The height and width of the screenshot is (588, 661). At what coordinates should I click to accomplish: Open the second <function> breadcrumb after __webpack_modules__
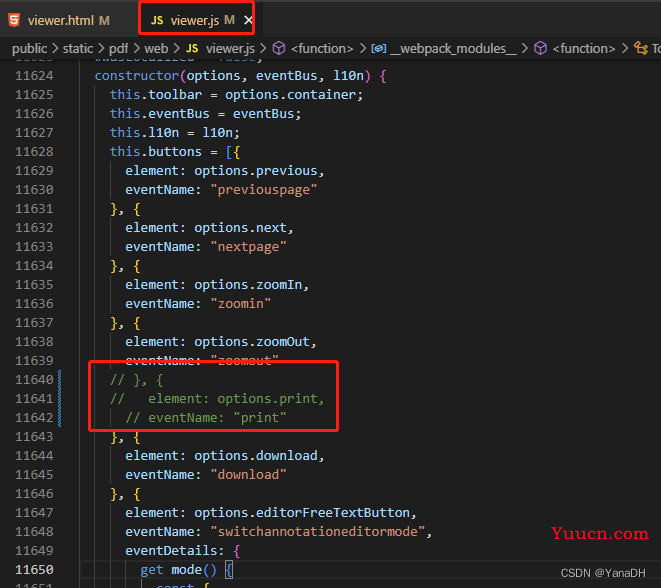click(x=583, y=48)
